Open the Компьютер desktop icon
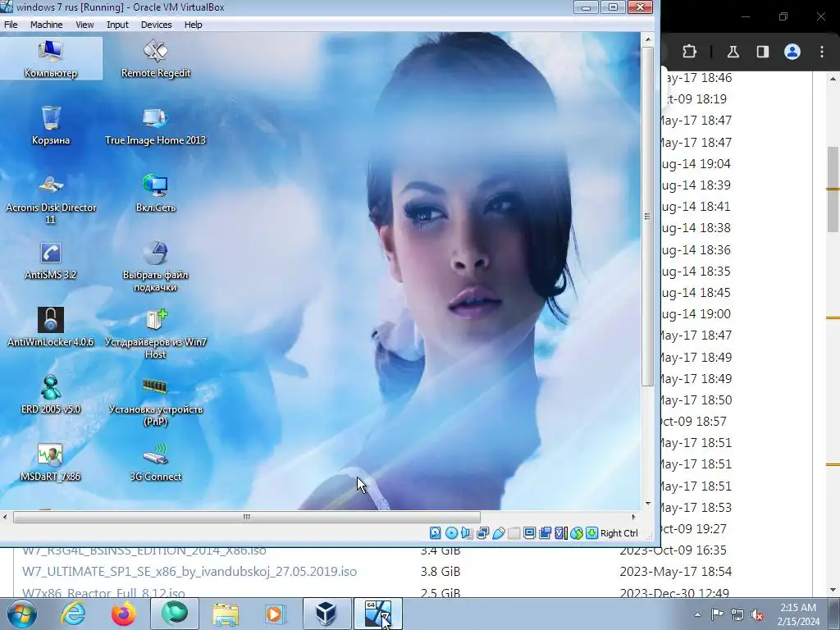This screenshot has width=840, height=630. 51,59
